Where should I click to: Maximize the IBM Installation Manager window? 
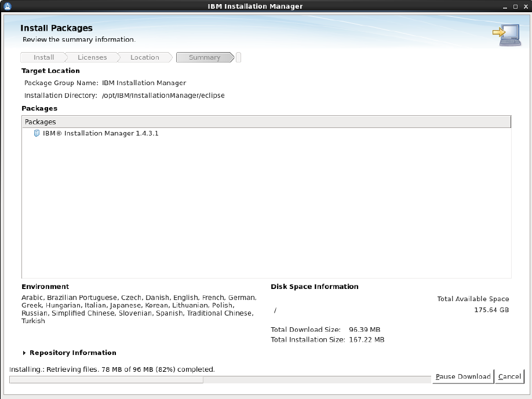515,6
